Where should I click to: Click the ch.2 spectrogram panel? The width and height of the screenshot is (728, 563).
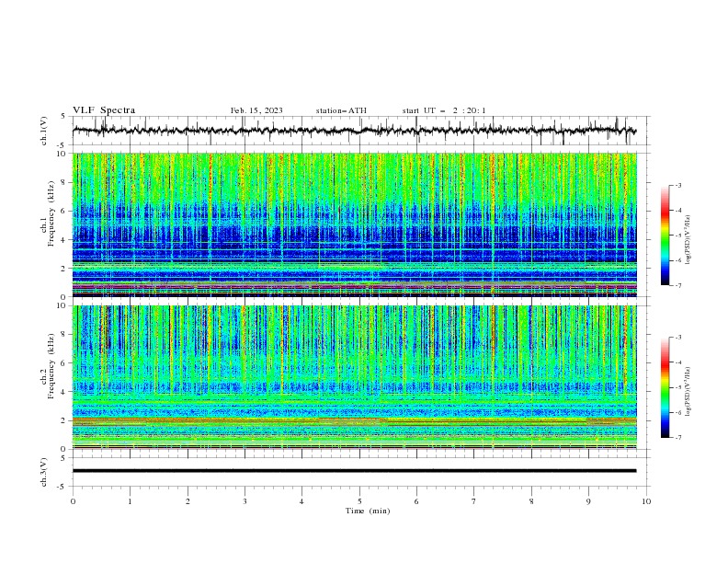pyautogui.click(x=354, y=377)
